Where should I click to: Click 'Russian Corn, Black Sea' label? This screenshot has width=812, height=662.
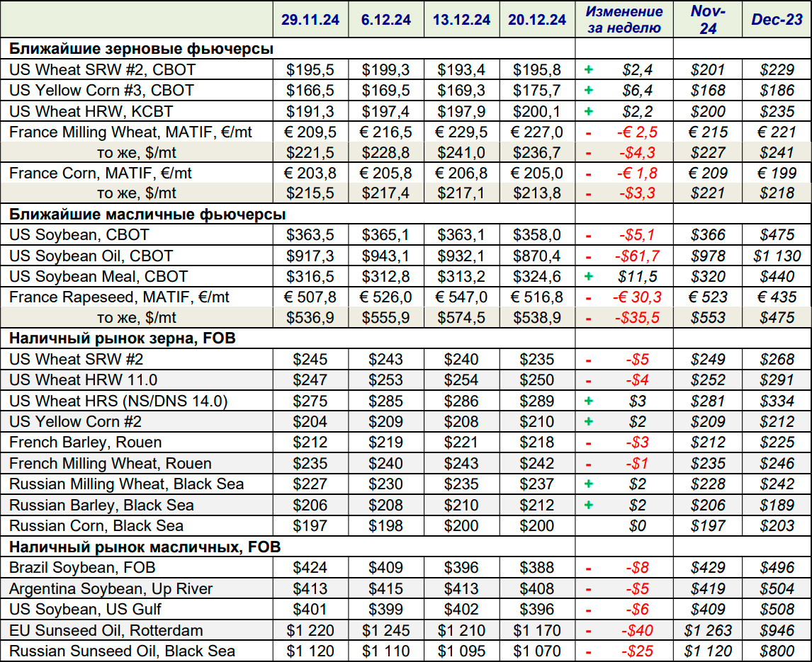(96, 526)
